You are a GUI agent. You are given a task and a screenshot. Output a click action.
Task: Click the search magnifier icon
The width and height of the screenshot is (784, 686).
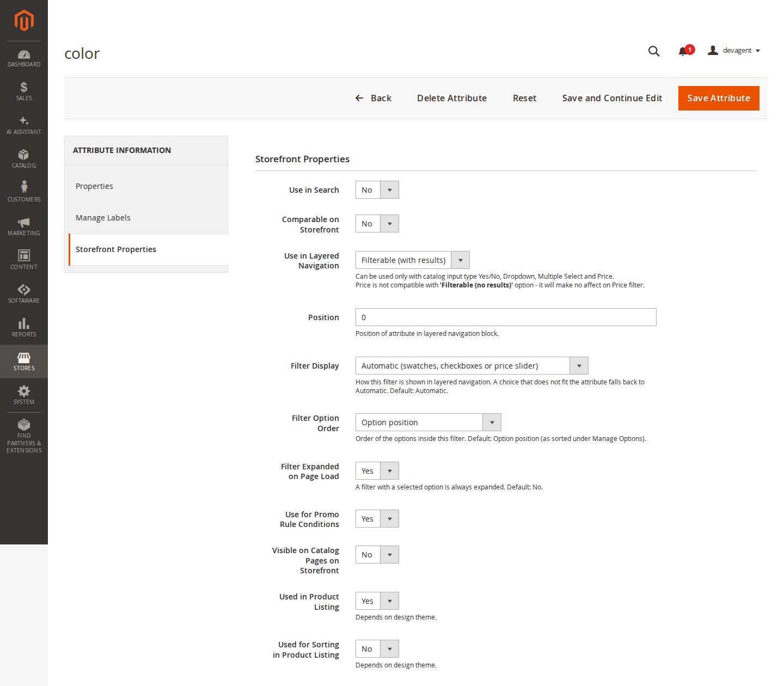654,51
